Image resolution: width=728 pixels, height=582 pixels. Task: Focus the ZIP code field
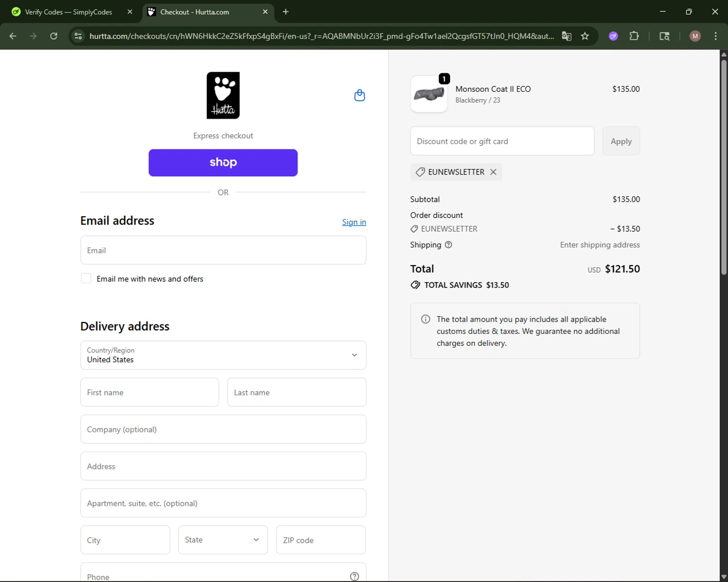pos(321,540)
